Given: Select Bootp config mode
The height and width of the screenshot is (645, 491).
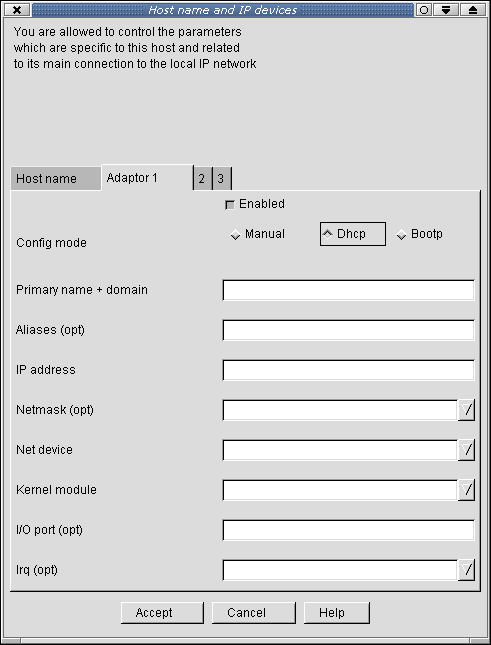Looking at the screenshot, I should pyautogui.click(x=420, y=234).
